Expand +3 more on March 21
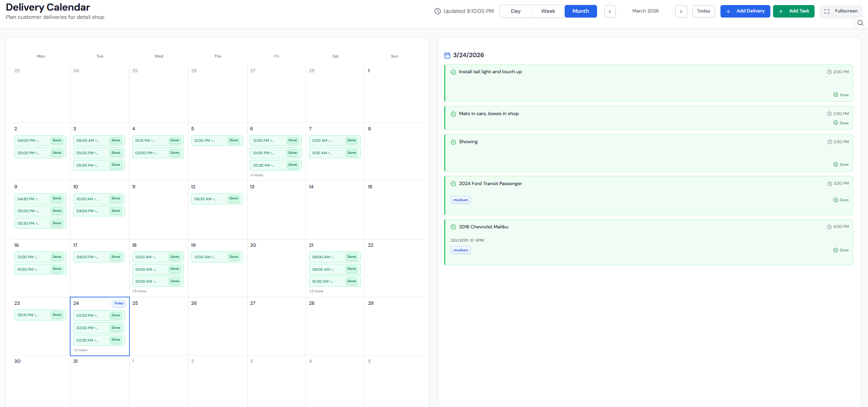Screen dimensions: 868x407 click(x=316, y=291)
